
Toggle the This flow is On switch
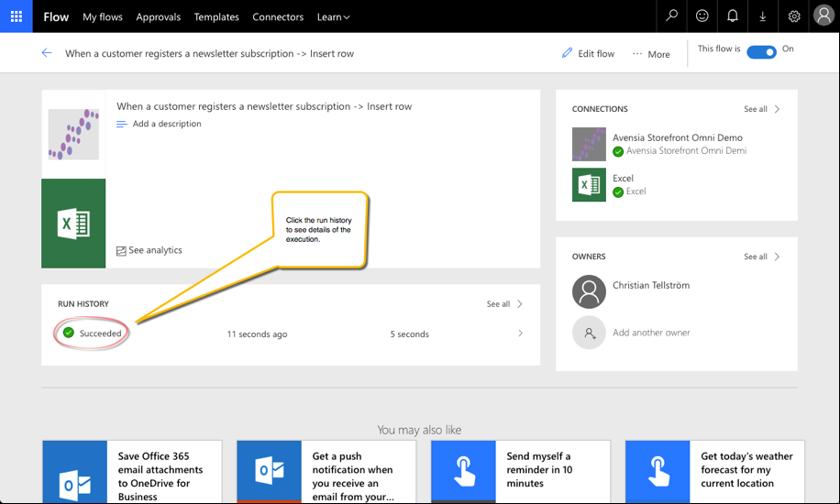pos(761,52)
